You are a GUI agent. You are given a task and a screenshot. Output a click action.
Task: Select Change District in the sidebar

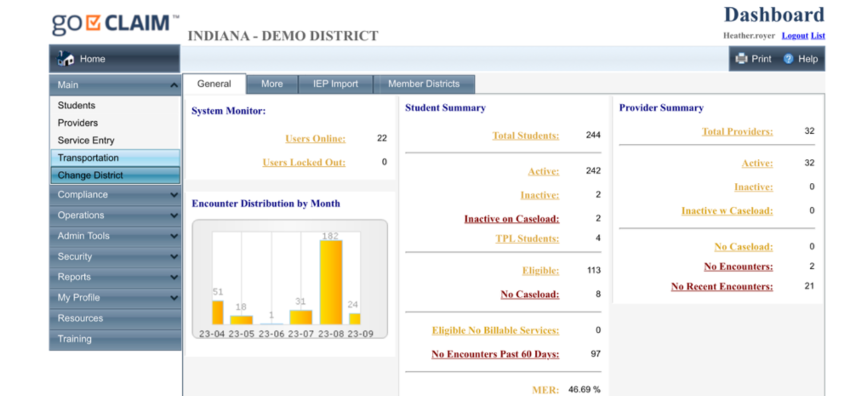click(87, 175)
